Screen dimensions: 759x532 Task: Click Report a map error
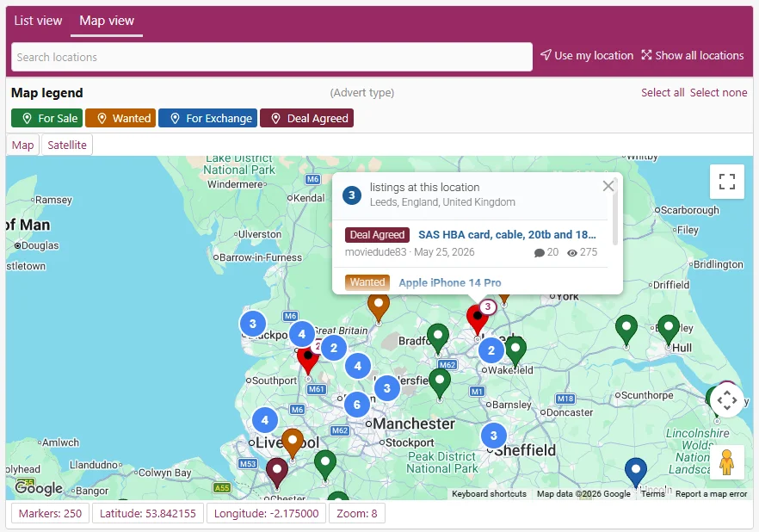[x=711, y=494]
